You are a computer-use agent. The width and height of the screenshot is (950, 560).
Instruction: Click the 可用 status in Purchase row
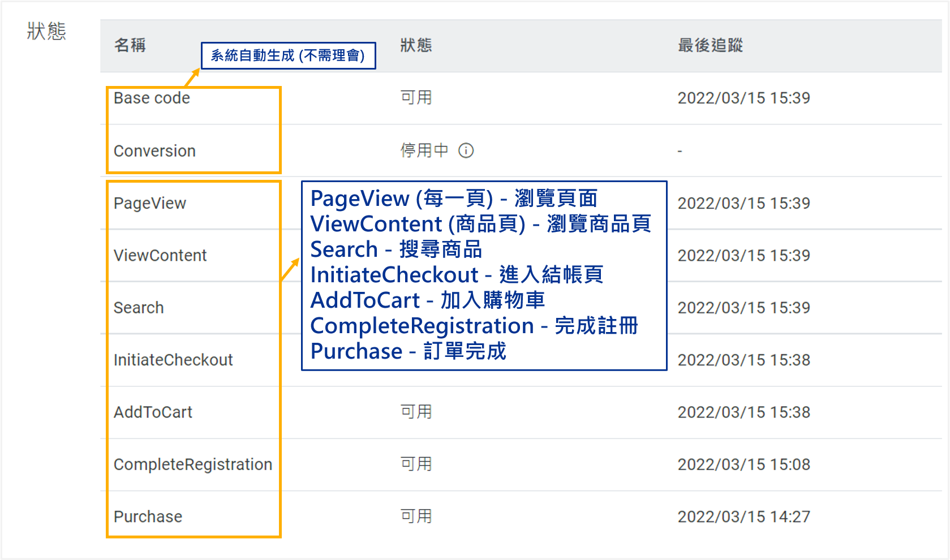click(x=416, y=516)
